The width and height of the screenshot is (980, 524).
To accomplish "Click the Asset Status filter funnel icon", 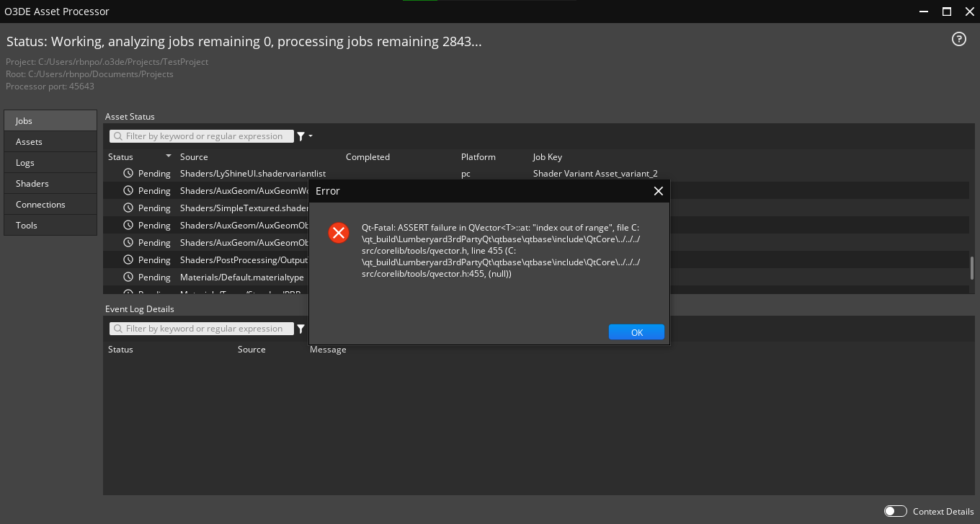I will click(301, 136).
